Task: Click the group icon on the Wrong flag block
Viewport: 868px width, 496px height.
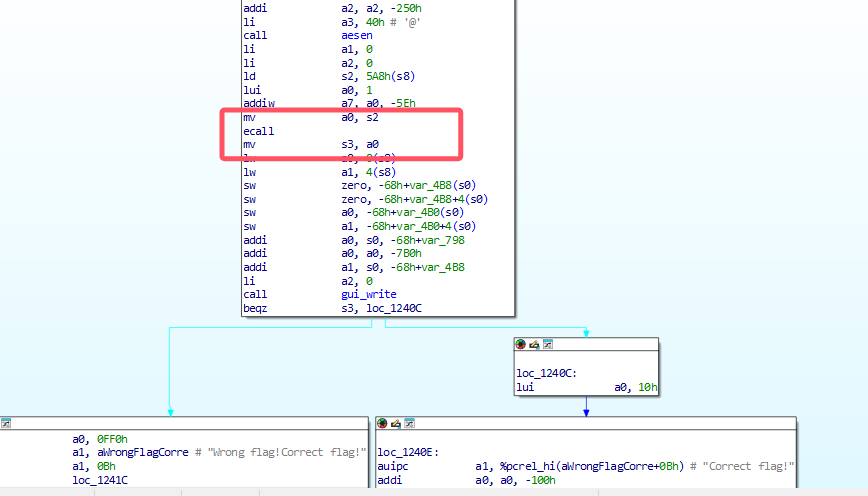Action: pos(6,423)
